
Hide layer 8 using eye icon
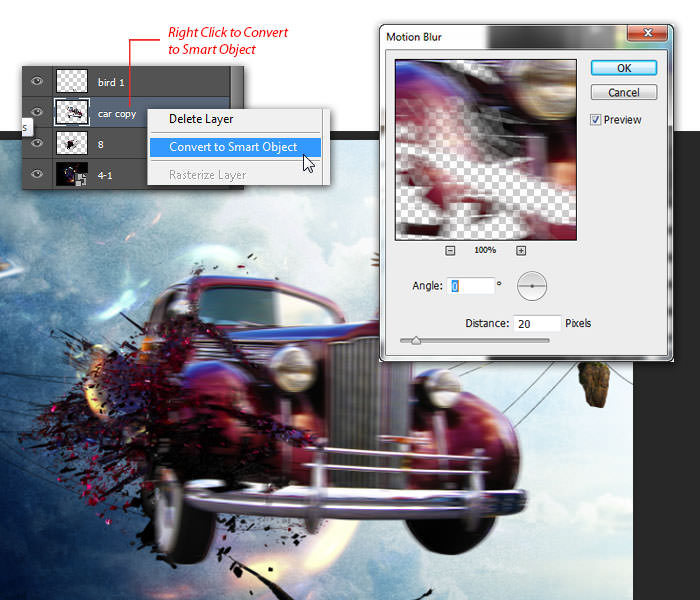click(37, 143)
